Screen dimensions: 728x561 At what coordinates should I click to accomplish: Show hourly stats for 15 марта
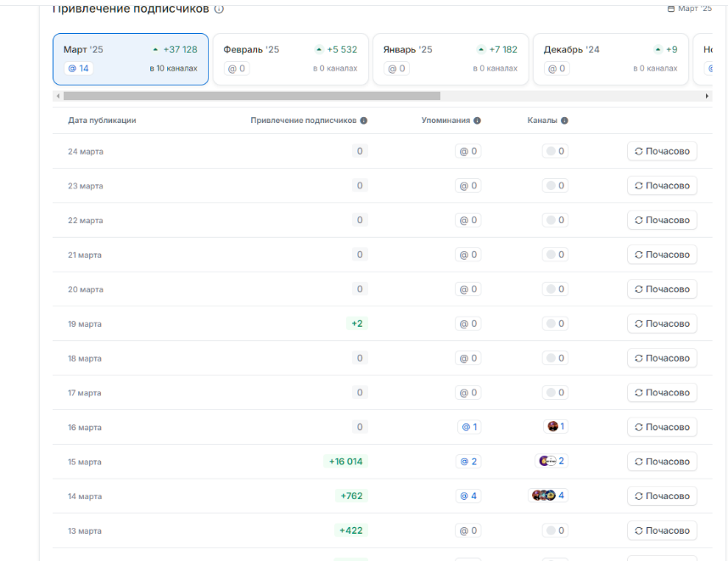click(x=662, y=462)
